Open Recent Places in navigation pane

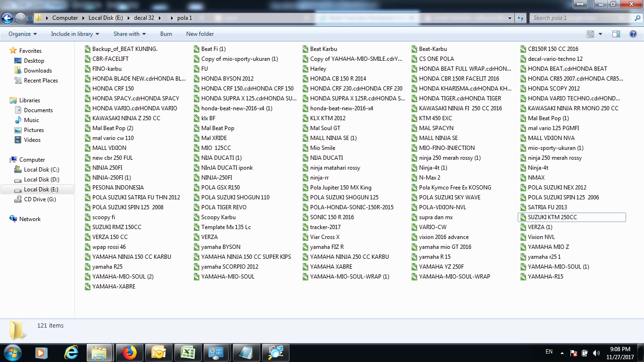pyautogui.click(x=41, y=81)
